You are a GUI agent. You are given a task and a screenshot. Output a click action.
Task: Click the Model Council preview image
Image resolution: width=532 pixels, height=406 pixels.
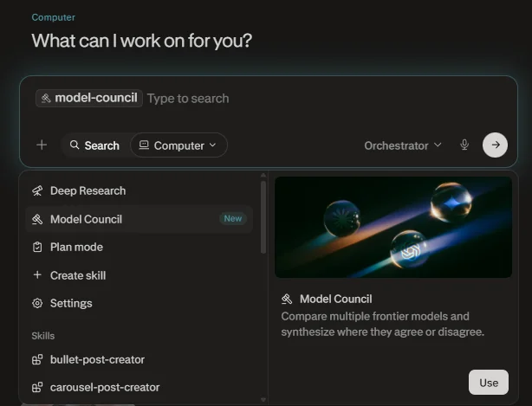[x=393, y=227]
